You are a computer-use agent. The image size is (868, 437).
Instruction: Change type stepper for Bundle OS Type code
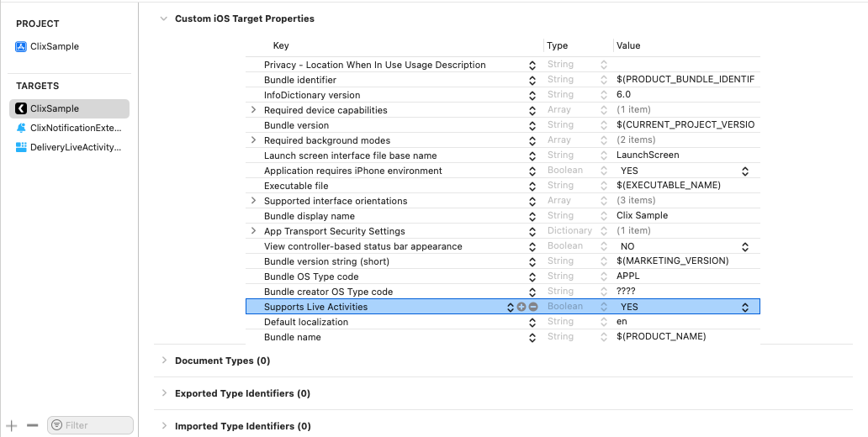point(604,276)
